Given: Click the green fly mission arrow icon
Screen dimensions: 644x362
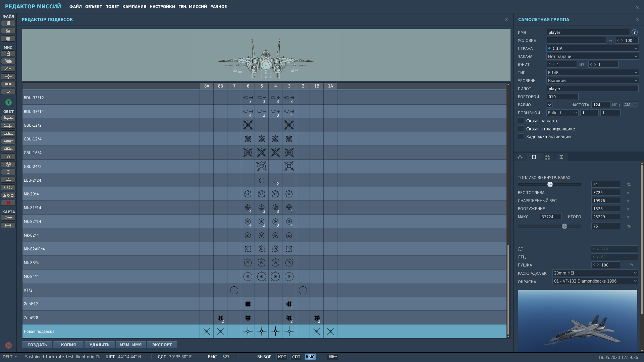Looking at the screenshot, I should click(8, 102).
